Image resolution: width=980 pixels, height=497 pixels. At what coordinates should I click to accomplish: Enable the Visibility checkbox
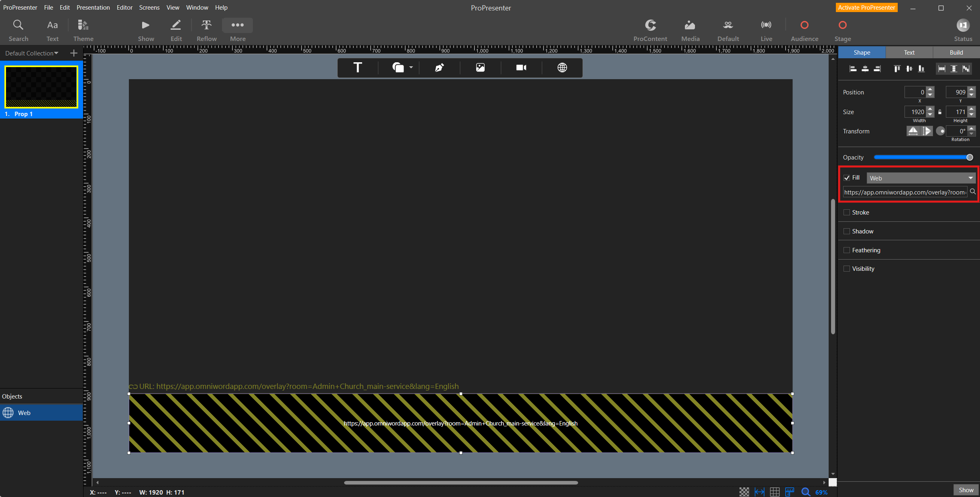click(847, 268)
